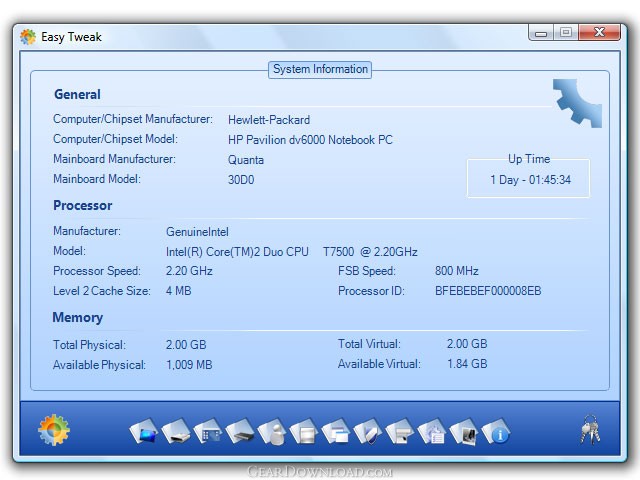The image size is (640, 480).
Task: Click the Available Physical label
Action: coord(99,365)
